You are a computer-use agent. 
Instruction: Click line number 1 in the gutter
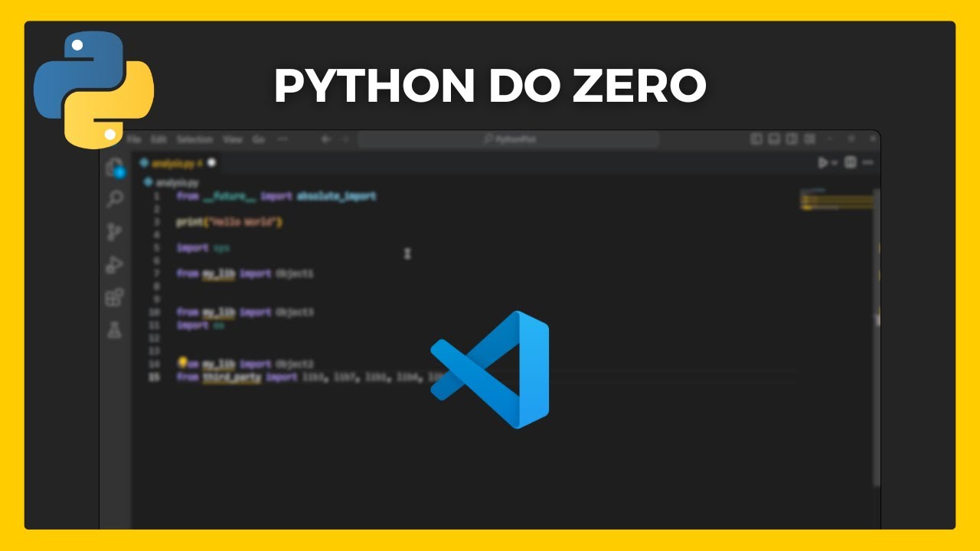click(x=156, y=196)
